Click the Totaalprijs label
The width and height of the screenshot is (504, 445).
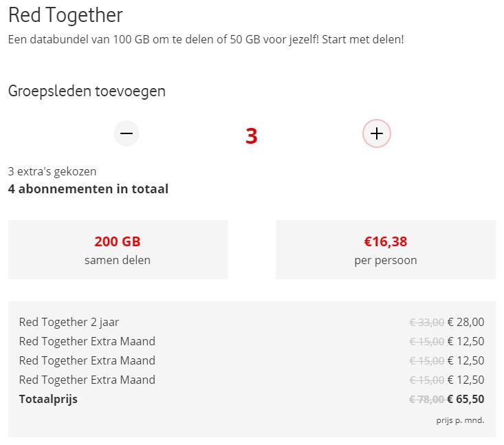pyautogui.click(x=48, y=399)
